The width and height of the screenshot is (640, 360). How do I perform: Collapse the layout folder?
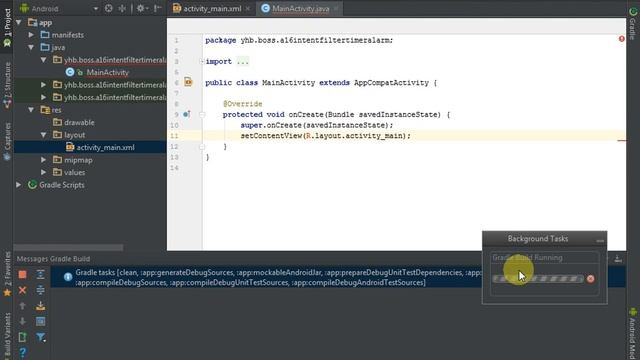tap(43, 135)
